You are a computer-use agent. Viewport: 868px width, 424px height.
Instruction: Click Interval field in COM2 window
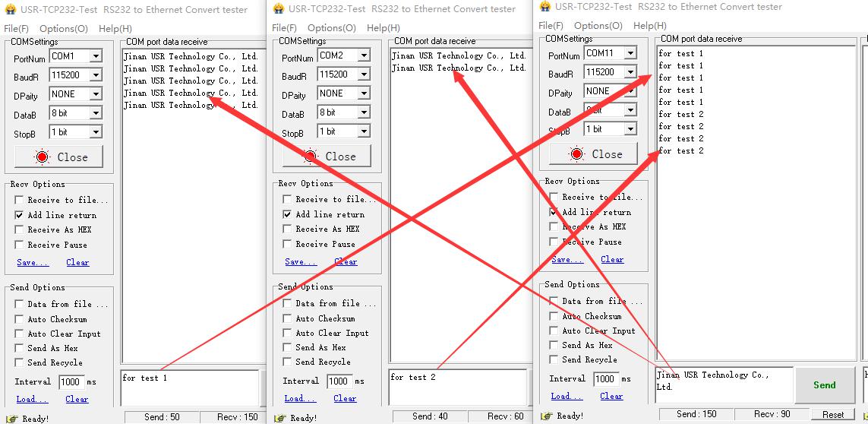pos(339,381)
